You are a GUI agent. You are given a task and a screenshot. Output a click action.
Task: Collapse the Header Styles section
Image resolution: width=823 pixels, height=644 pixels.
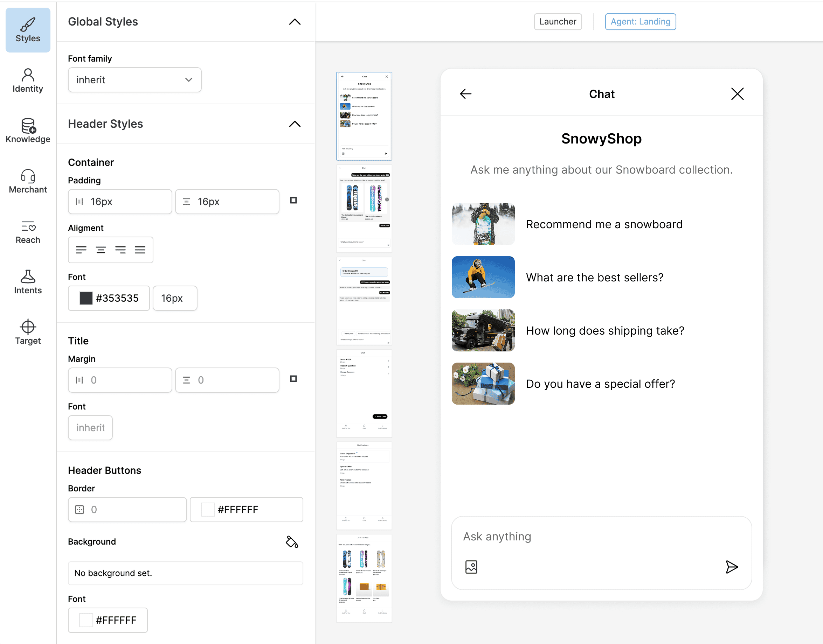point(295,124)
